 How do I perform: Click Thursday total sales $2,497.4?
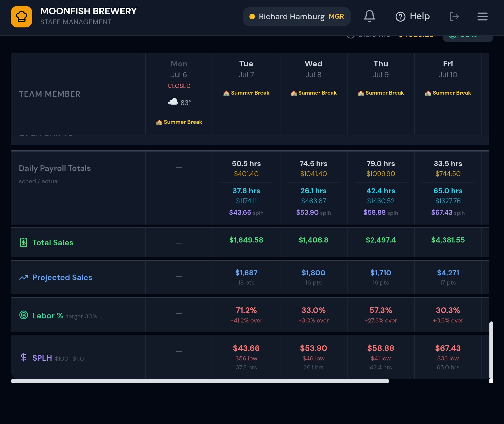[381, 240]
